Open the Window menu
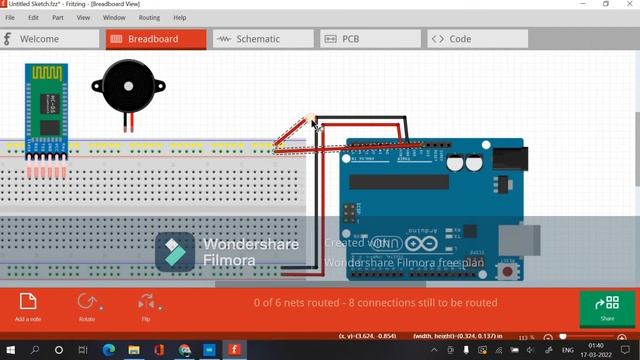The width and height of the screenshot is (640, 360). pyautogui.click(x=114, y=18)
